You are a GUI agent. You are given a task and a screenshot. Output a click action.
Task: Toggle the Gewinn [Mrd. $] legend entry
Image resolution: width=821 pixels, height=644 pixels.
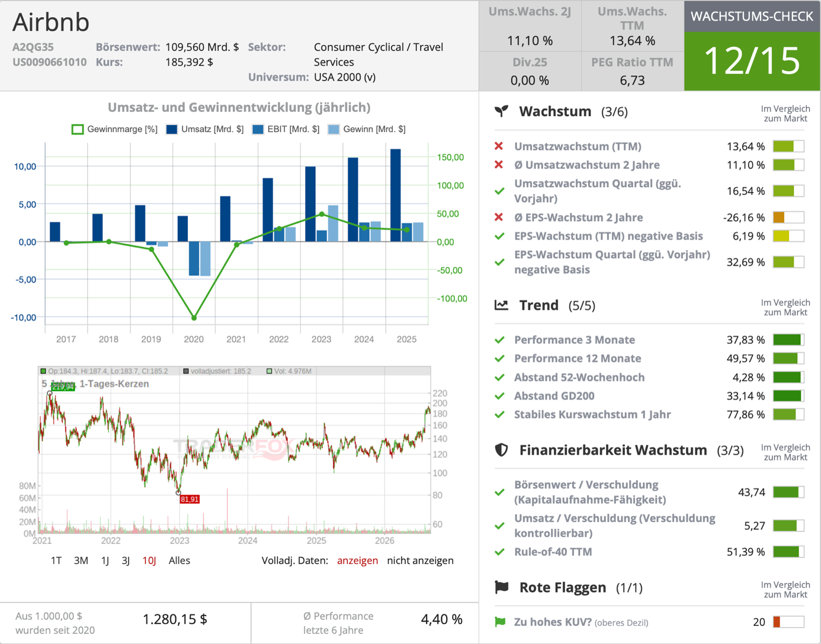(x=367, y=129)
